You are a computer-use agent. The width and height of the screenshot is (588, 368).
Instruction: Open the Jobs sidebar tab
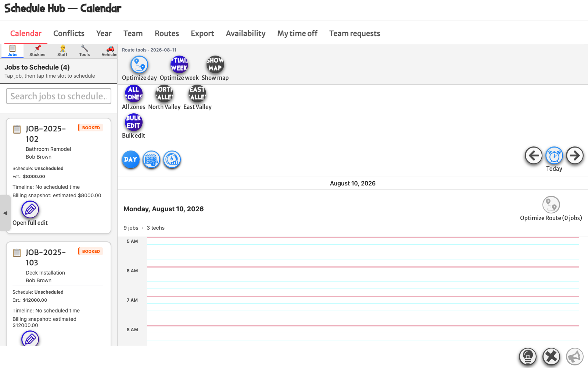point(12,51)
